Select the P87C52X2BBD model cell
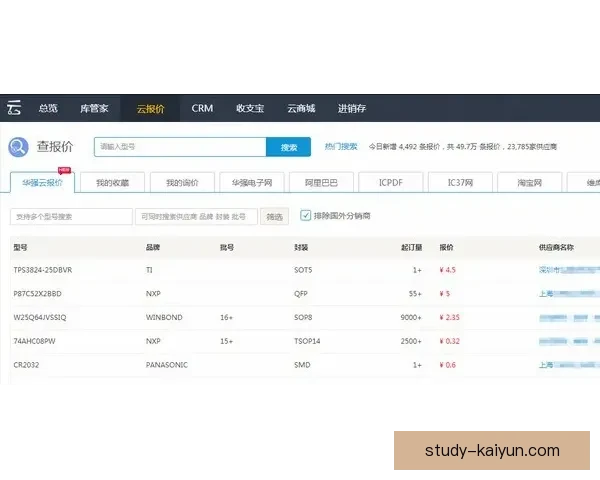 [x=38, y=294]
